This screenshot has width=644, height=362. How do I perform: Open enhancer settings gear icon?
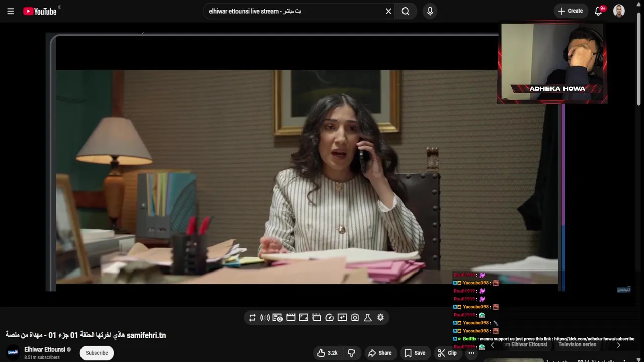(x=380, y=318)
